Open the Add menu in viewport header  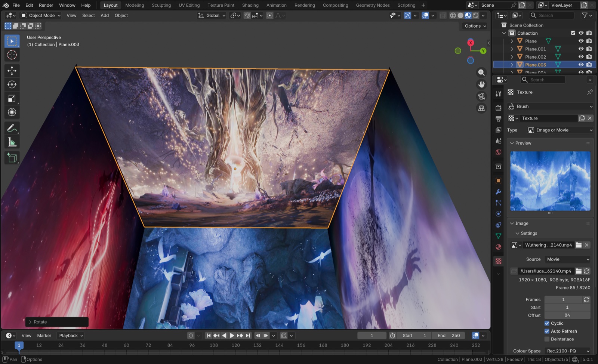[105, 15]
